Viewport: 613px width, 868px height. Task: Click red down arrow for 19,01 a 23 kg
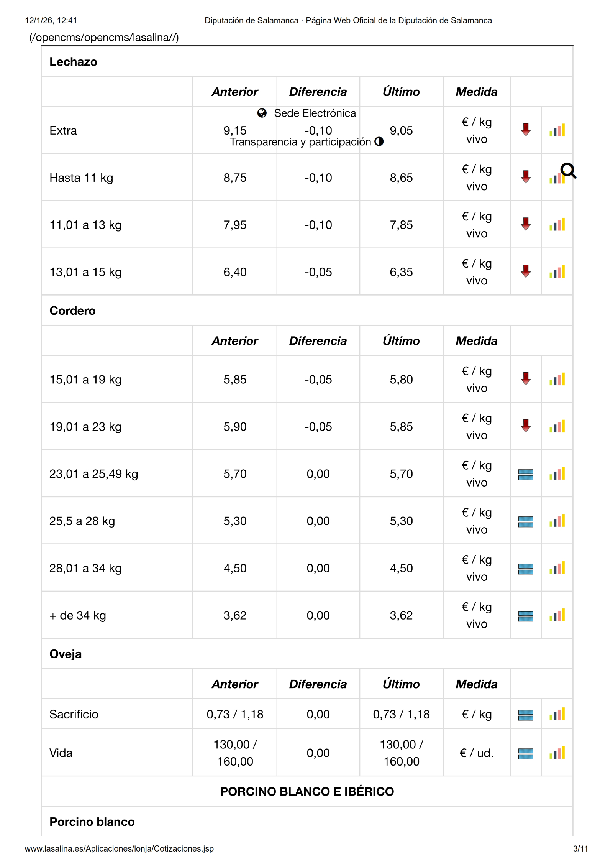point(526,426)
